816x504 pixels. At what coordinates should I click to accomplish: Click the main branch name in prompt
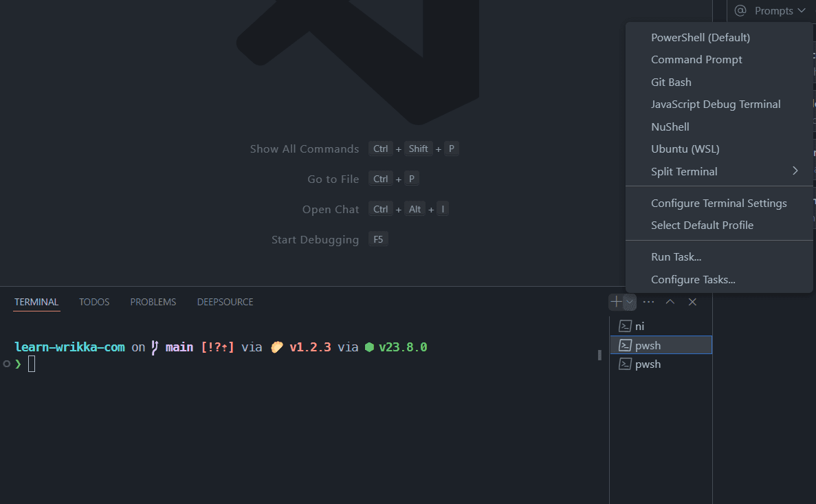179,347
